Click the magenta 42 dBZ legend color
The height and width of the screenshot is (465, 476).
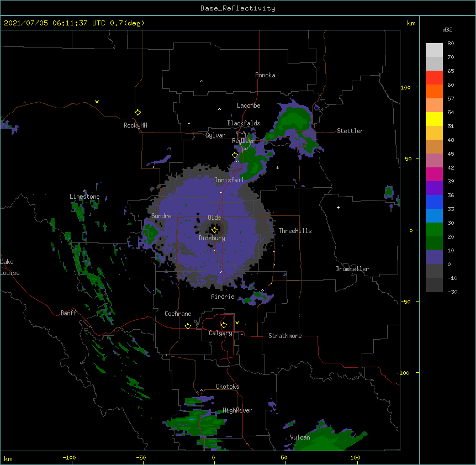434,174
